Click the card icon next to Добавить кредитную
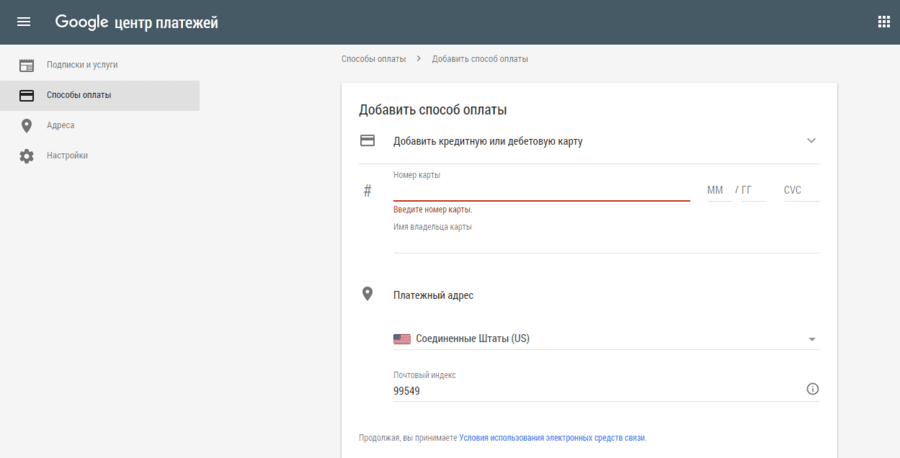Image resolution: width=900 pixels, height=458 pixels. click(367, 141)
